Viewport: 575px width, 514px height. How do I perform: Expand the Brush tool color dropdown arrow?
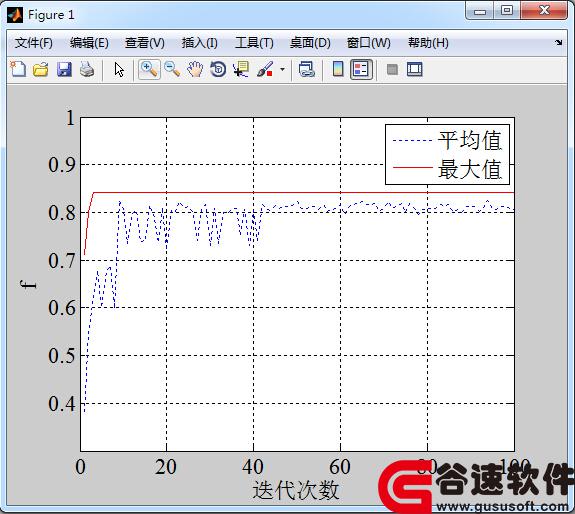coord(282,69)
